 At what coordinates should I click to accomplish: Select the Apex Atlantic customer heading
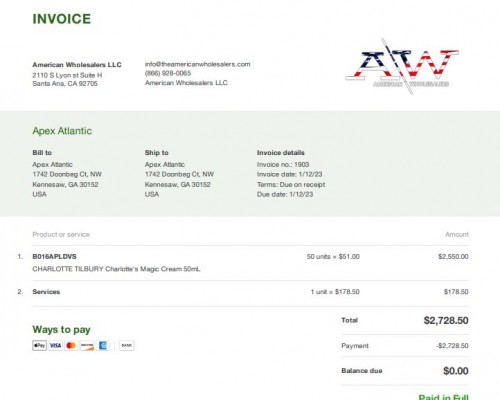(x=62, y=131)
